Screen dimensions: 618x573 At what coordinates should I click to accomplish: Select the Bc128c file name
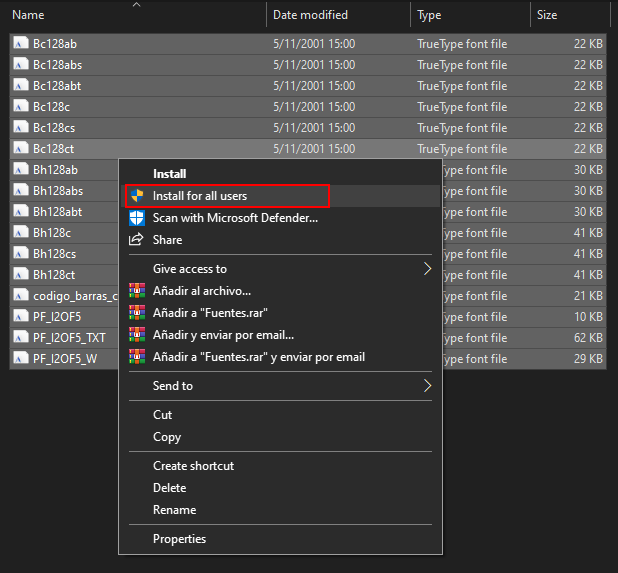pyautogui.click(x=52, y=106)
